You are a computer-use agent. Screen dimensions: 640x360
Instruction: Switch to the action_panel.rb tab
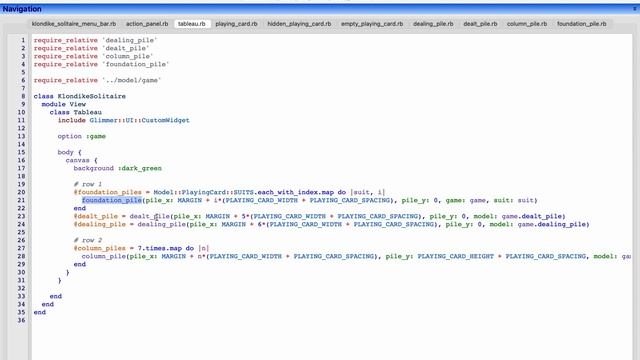pos(147,24)
